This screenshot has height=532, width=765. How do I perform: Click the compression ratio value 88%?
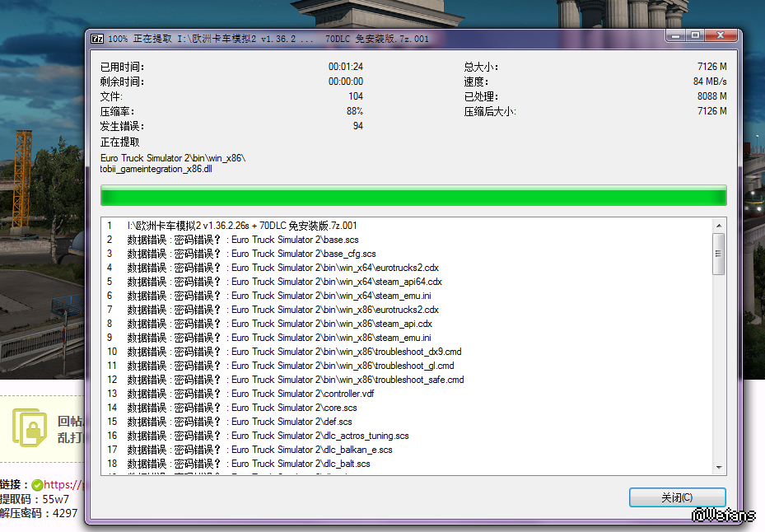[x=355, y=111]
